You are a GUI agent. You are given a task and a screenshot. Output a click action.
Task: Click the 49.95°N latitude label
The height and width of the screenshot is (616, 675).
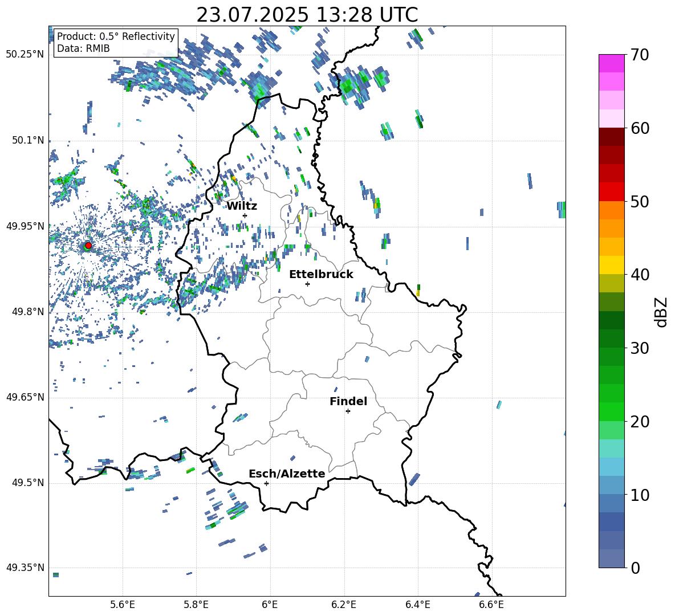pos(25,226)
